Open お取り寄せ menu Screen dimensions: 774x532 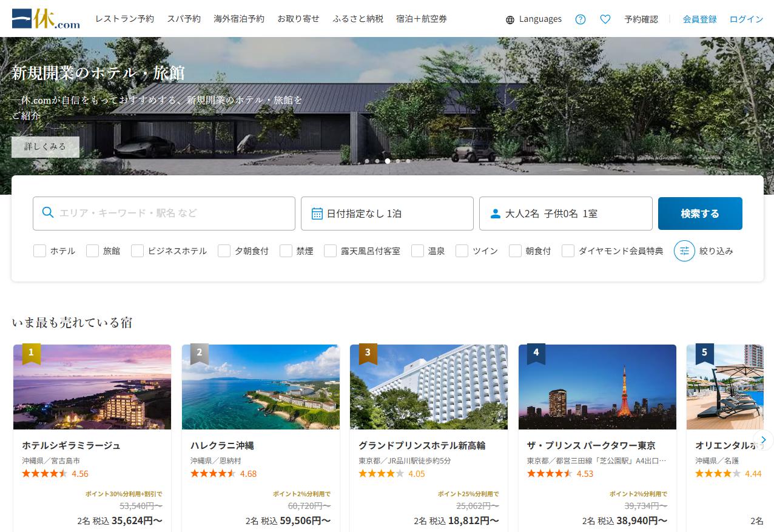point(298,19)
